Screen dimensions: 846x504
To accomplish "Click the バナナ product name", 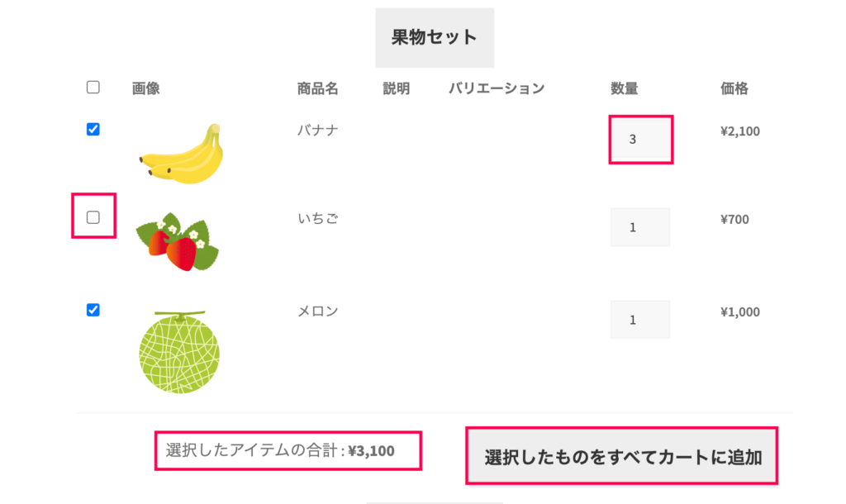I will (318, 131).
